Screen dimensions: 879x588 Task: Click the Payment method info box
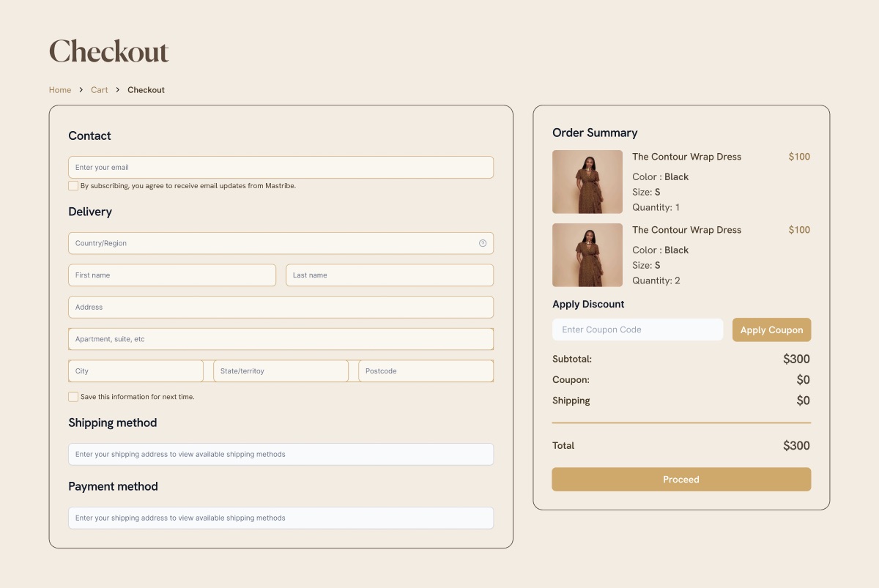coord(281,518)
